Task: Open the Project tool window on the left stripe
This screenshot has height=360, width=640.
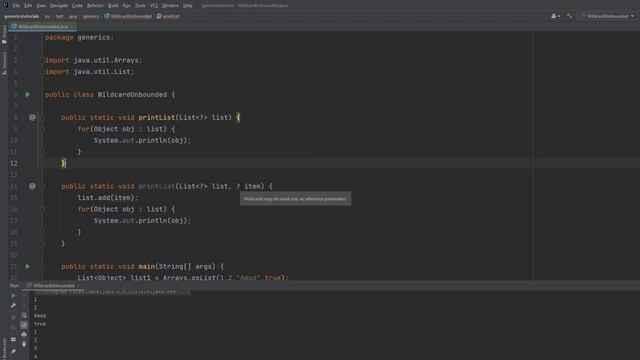Action: pos(4,35)
